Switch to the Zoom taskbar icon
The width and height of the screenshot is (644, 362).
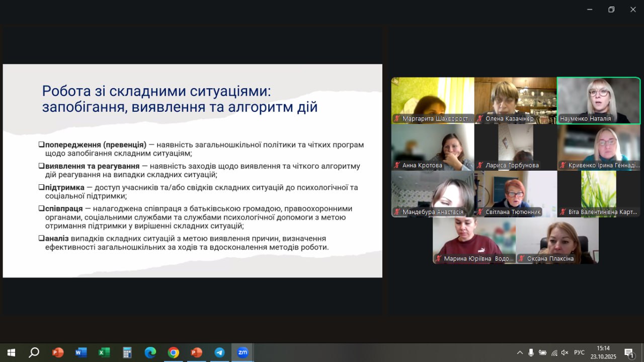tap(243, 352)
